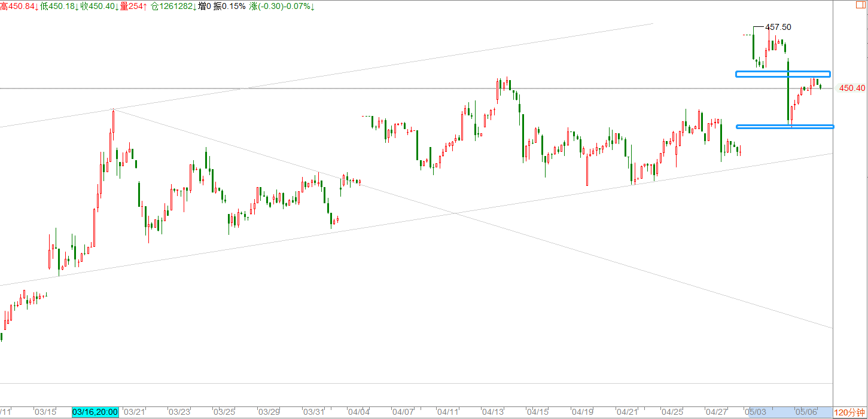Click the 04/21 date on time axis
868x419 pixels.
[x=627, y=412]
